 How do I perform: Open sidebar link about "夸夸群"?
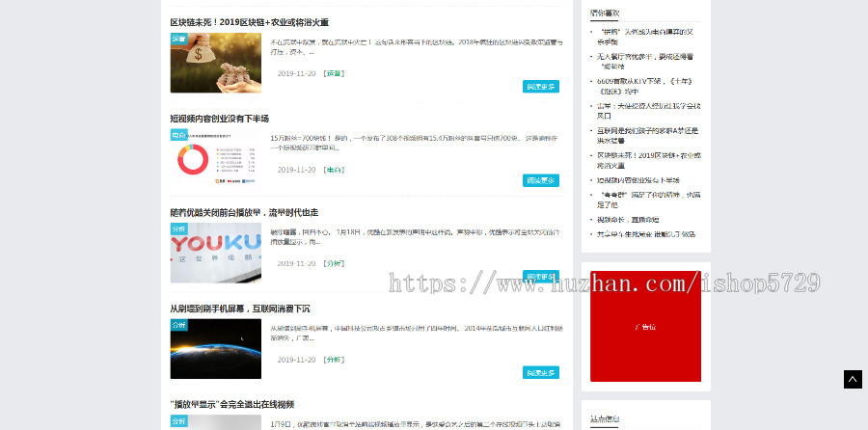649,200
